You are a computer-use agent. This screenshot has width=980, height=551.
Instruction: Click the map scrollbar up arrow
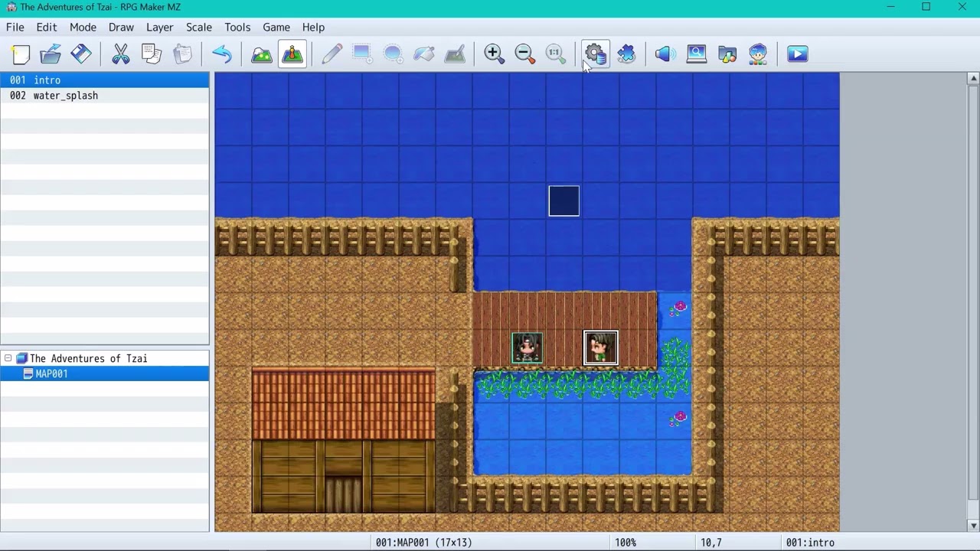point(973,79)
